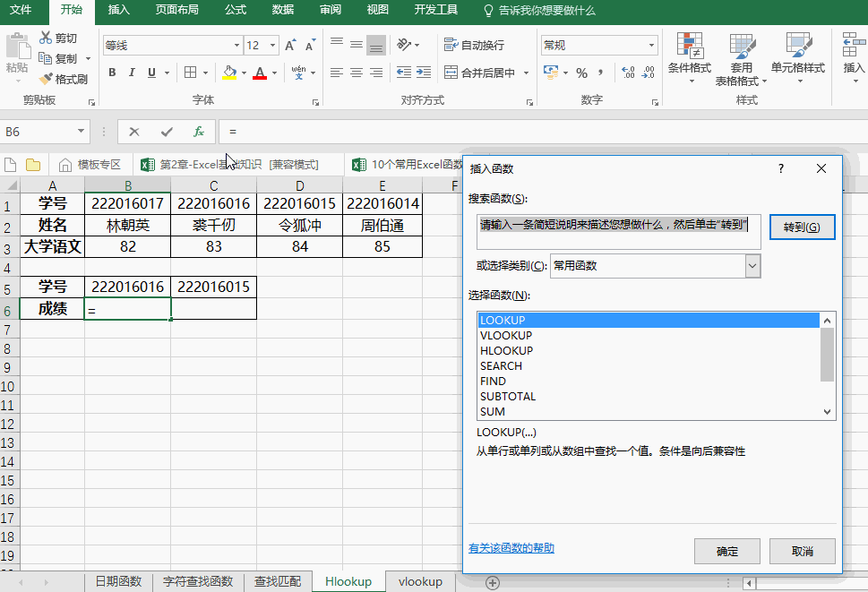
Task: Open the 有关该函数的帮助 link
Action: pos(511,548)
